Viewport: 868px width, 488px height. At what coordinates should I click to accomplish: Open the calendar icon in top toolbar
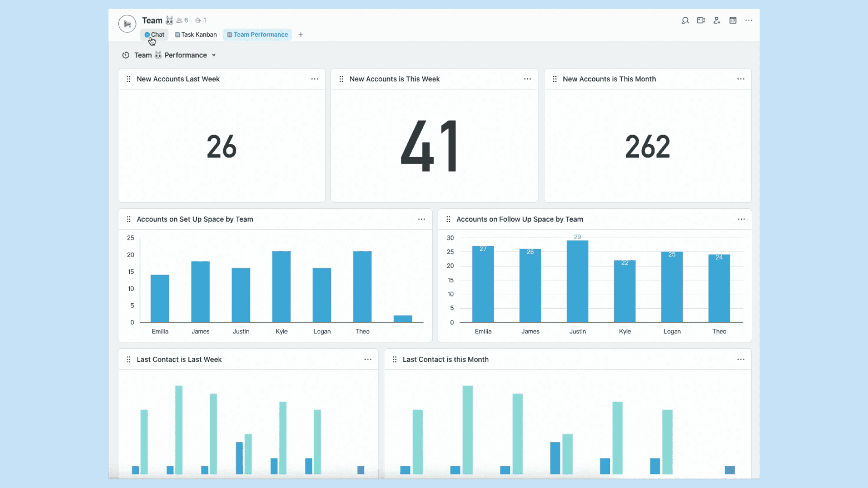click(733, 20)
